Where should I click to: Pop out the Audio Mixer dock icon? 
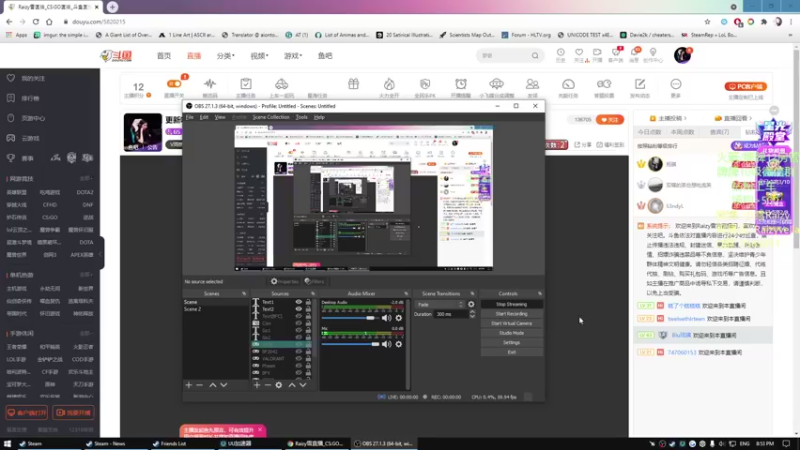(x=406, y=294)
